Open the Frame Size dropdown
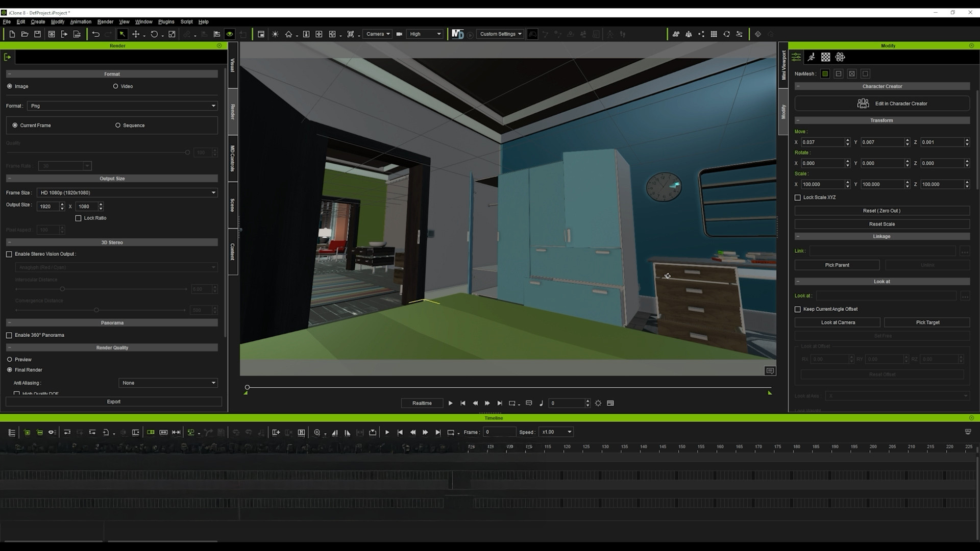980x551 pixels. pos(127,193)
